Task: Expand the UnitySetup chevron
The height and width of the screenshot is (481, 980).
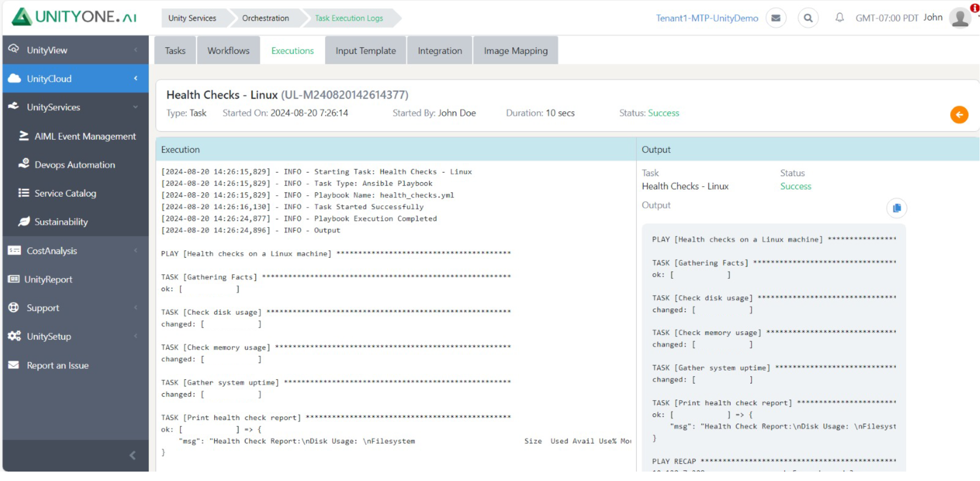Action: pyautogui.click(x=136, y=336)
